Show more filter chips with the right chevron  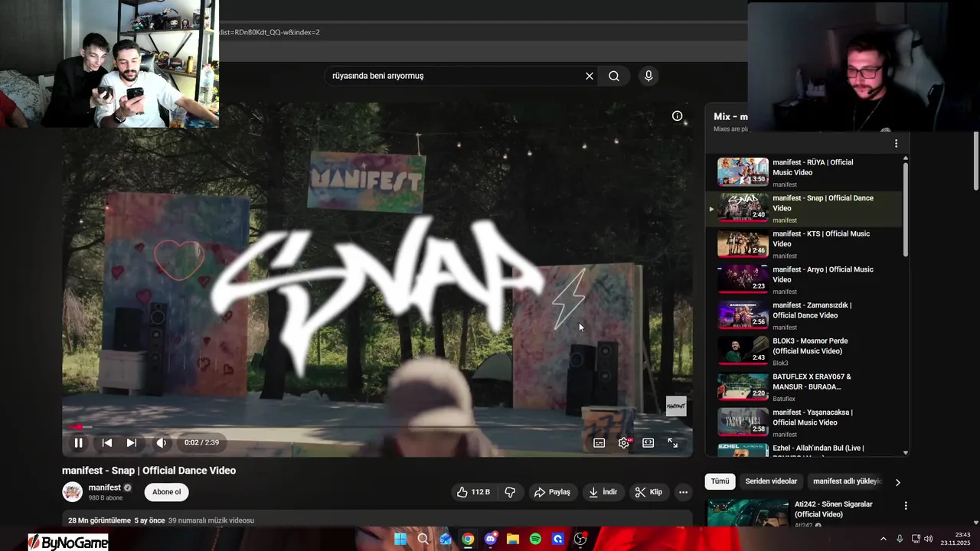click(x=897, y=482)
